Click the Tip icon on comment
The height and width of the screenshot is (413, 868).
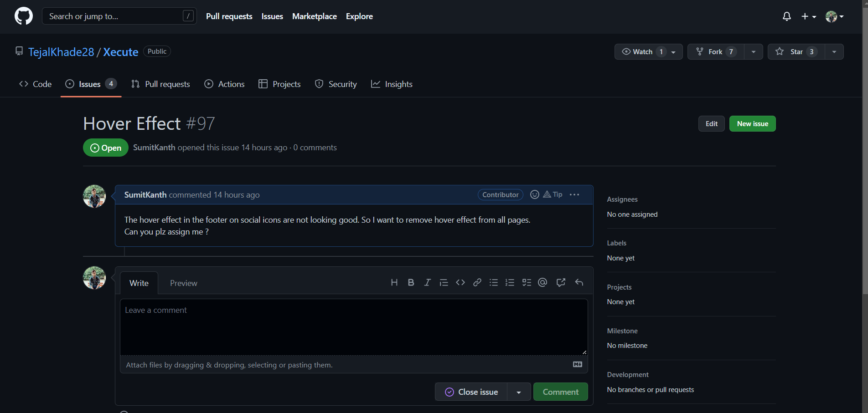[x=553, y=194]
